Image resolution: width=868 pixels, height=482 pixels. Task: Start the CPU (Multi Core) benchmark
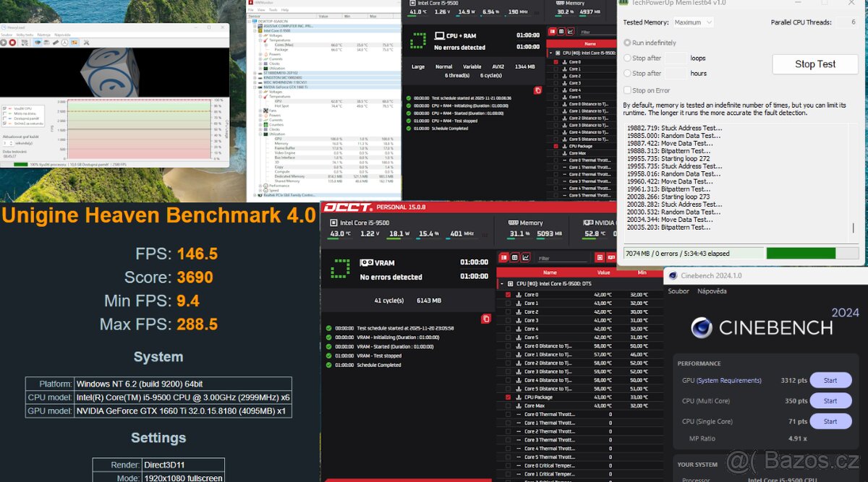point(830,401)
